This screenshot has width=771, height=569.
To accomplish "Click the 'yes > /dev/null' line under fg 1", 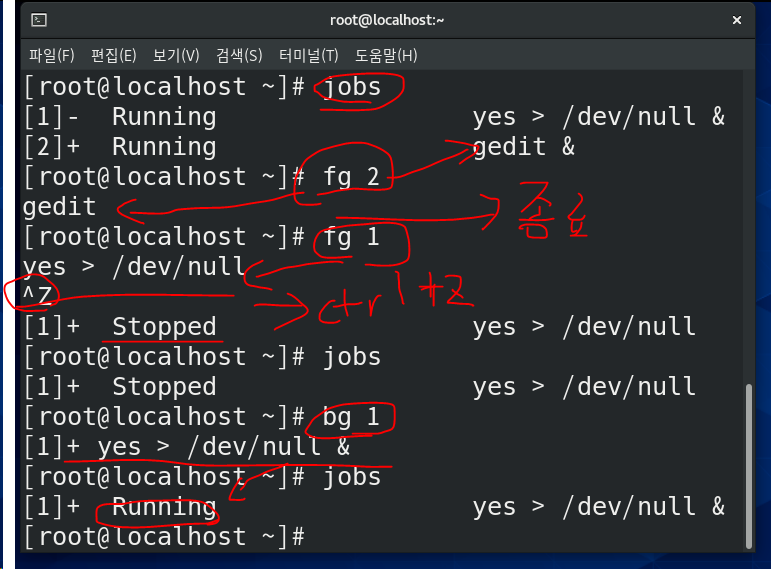I will pos(134,267).
